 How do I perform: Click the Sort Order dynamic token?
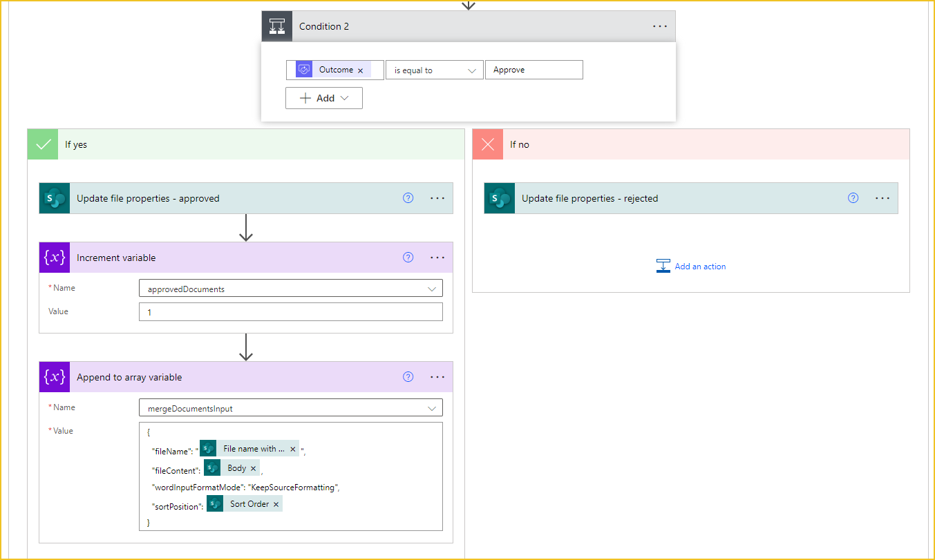click(x=245, y=504)
